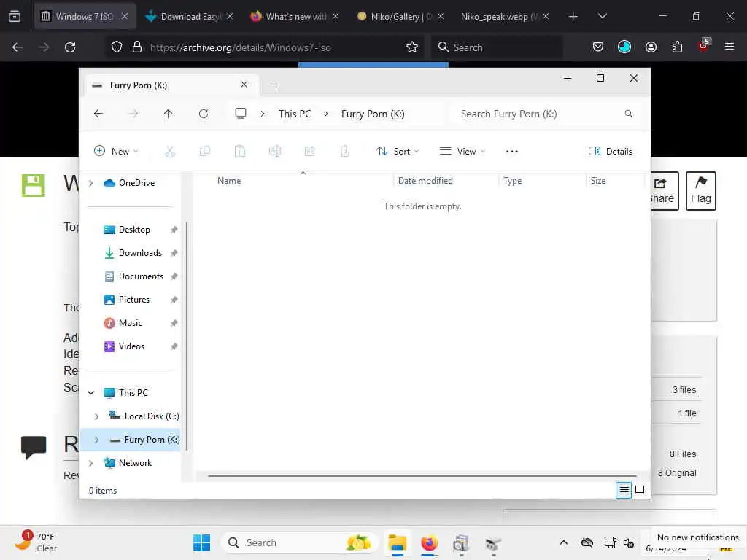Click the Share button on archive page

coord(665,191)
